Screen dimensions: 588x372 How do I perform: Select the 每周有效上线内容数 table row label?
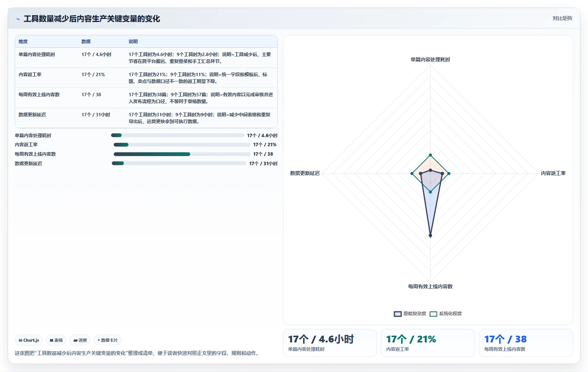click(x=39, y=95)
